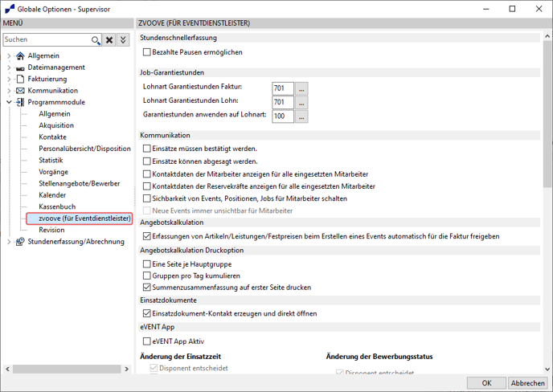Uncheck Summenzusammenfassung auf erster Seite drucken
The height and width of the screenshot is (392, 553).
pos(147,288)
